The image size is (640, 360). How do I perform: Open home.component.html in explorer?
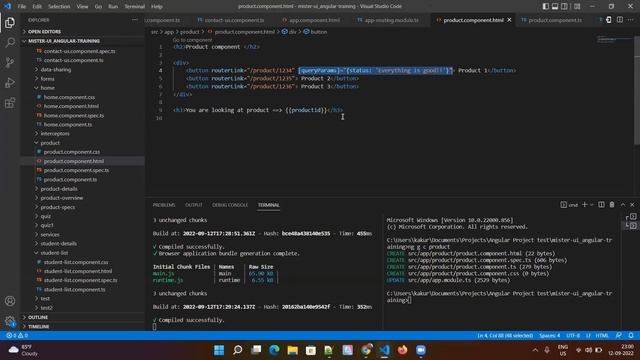coord(71,106)
